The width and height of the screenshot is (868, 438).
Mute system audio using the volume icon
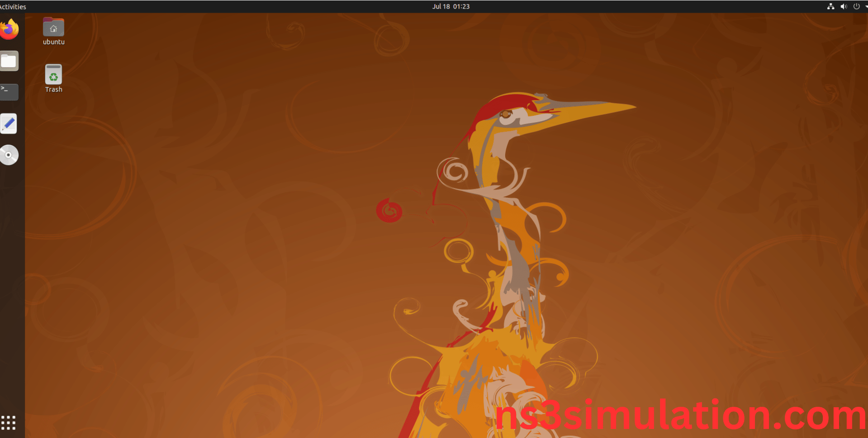pyautogui.click(x=844, y=6)
